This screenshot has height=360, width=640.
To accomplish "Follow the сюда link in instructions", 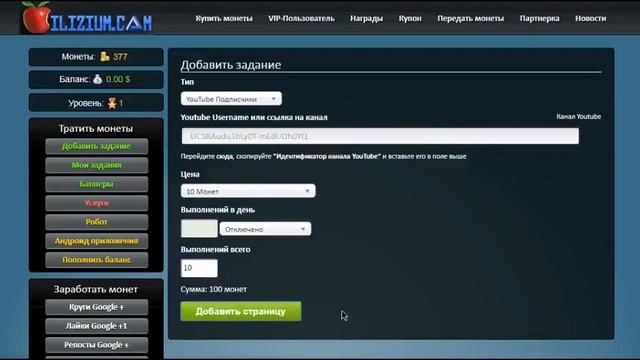I will [x=224, y=156].
